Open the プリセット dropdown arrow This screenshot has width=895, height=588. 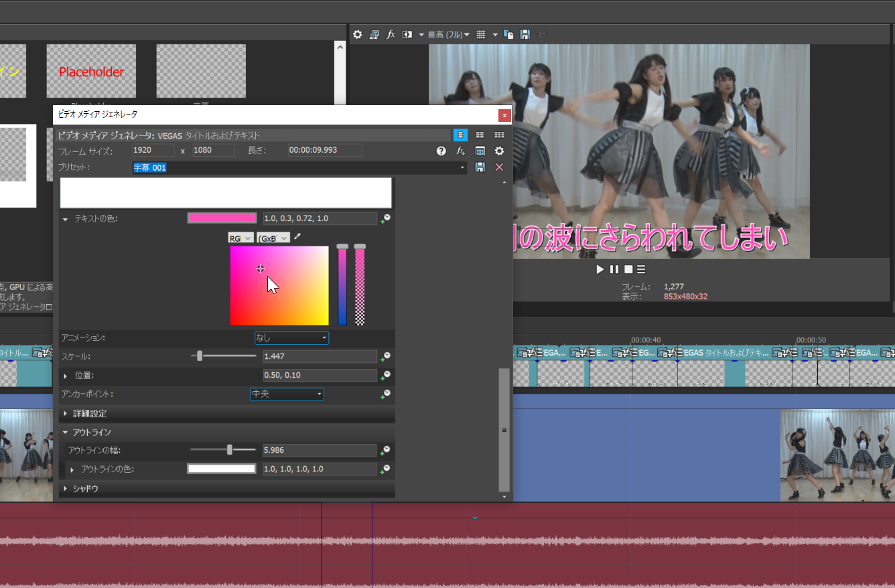(462, 167)
